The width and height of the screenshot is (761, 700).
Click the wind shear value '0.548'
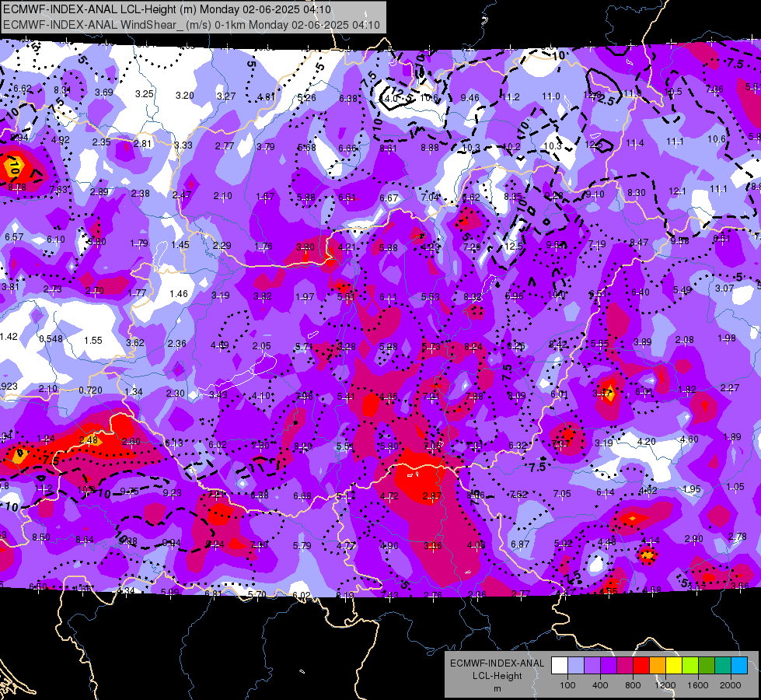click(x=51, y=338)
